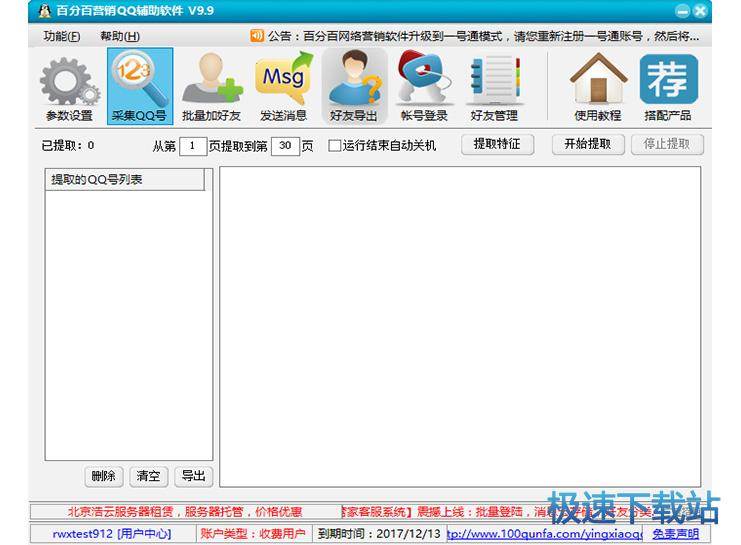Open the 帮助(H) menu
This screenshot has height=545, width=741.
120,36
